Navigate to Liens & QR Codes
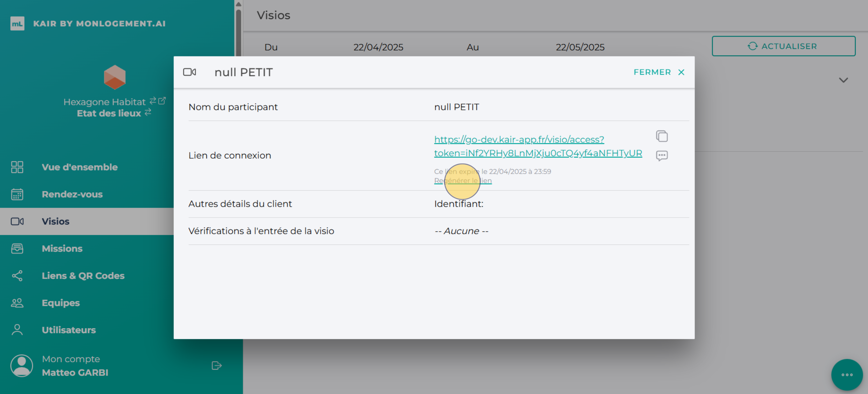868x394 pixels. [83, 276]
